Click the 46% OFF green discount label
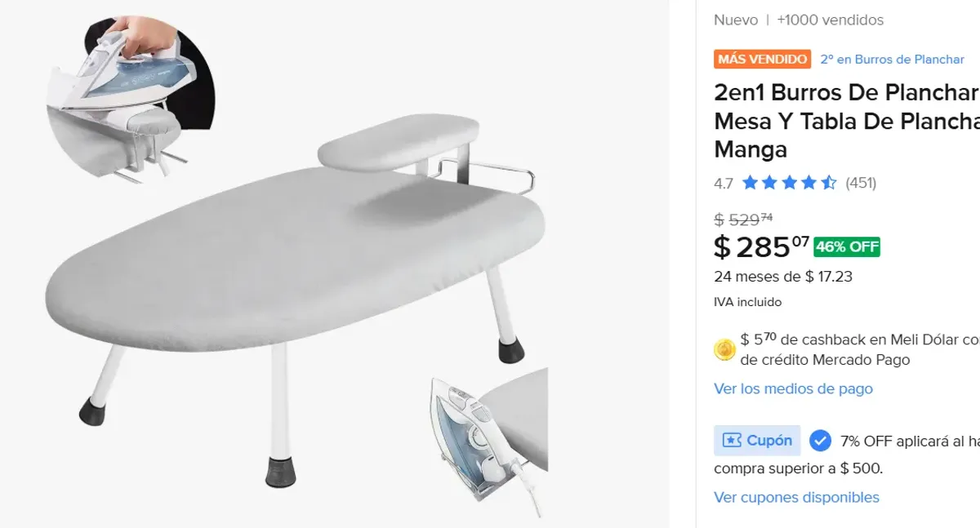Screen dimensions: 980x528 tap(847, 247)
